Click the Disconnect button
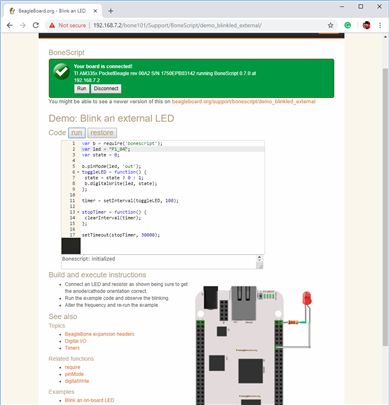The width and height of the screenshot is (389, 405). tap(106, 88)
